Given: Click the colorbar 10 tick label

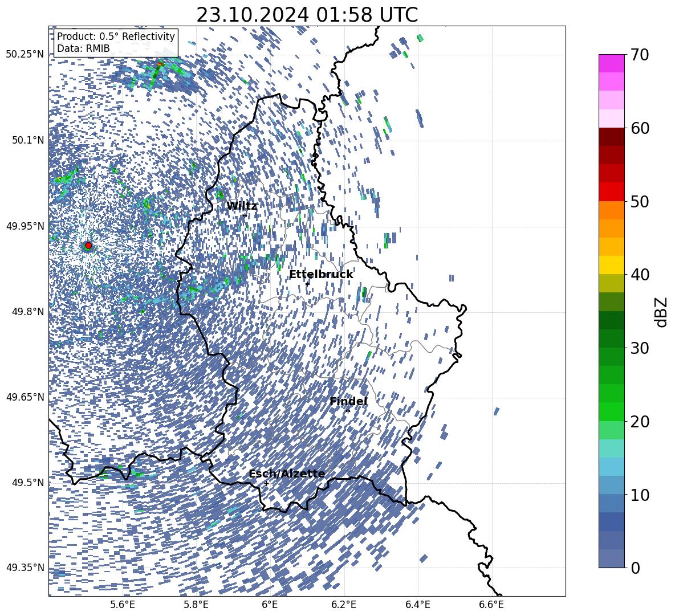Looking at the screenshot, I should (639, 494).
